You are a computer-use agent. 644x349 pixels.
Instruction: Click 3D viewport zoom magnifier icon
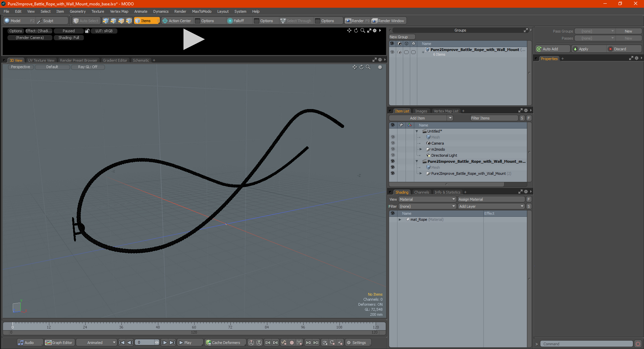click(x=368, y=67)
